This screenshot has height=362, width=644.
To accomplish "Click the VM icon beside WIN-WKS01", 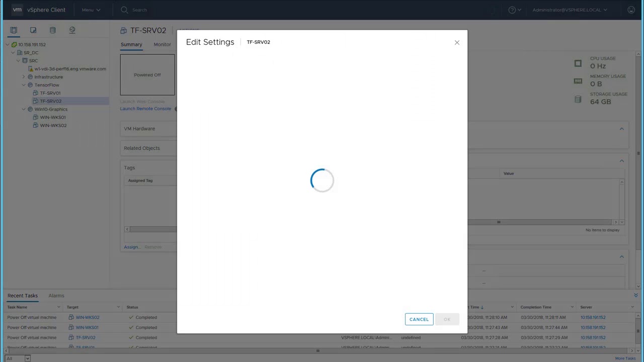I will [36, 117].
